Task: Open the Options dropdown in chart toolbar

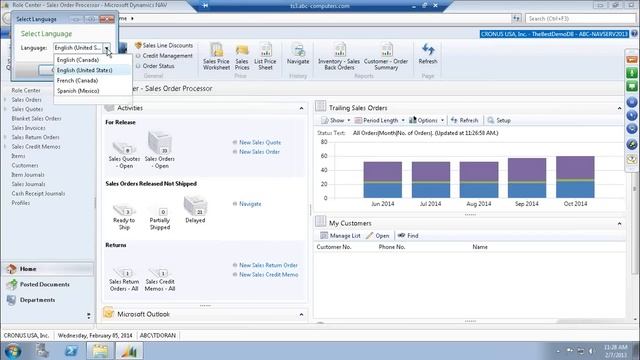Action: click(427, 120)
